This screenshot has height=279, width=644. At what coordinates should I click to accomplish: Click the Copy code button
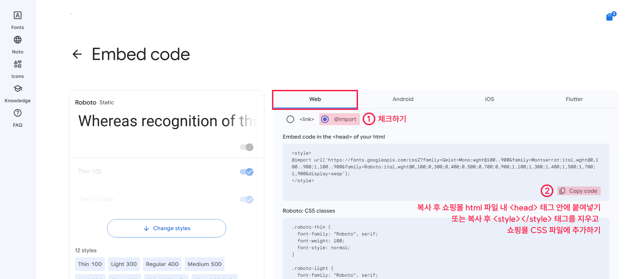pyautogui.click(x=579, y=191)
